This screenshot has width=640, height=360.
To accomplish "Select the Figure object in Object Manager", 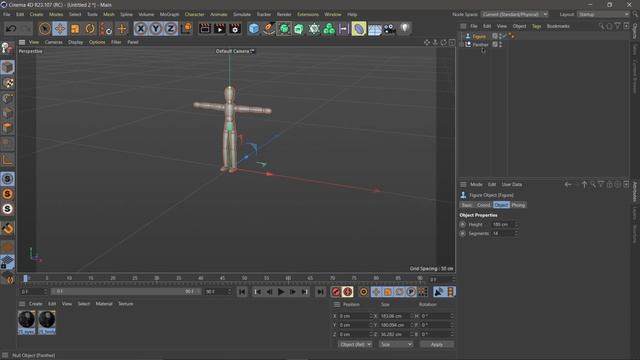I will tap(480, 36).
